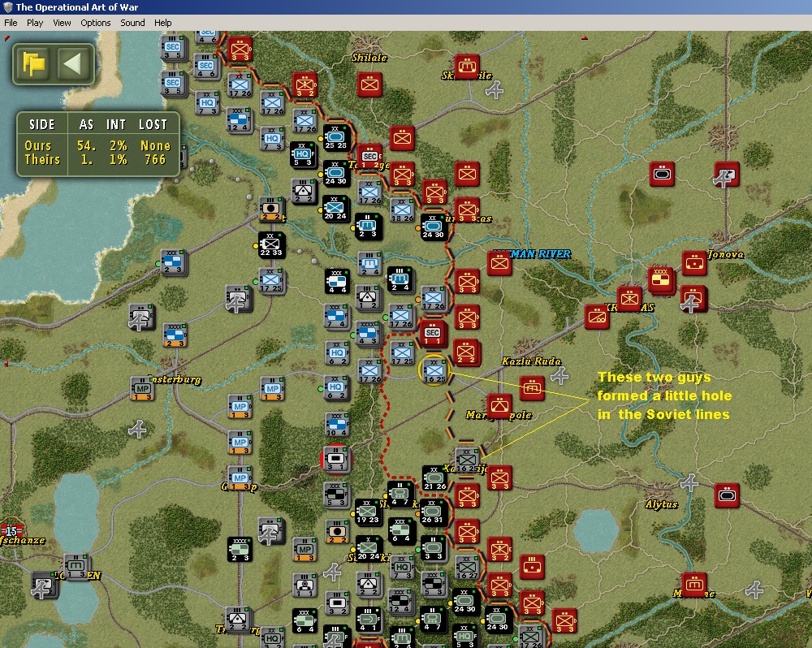
Task: Open the View menu
Action: pyautogui.click(x=62, y=23)
